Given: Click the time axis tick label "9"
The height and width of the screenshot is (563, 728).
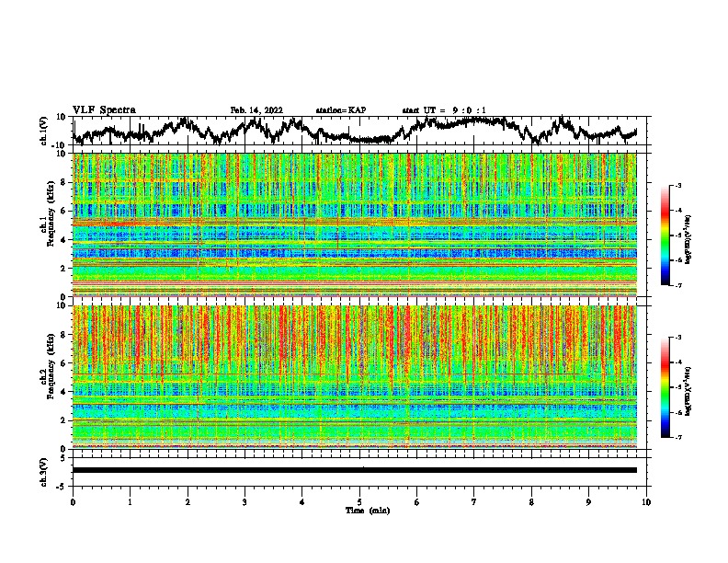Looking at the screenshot, I should (588, 502).
